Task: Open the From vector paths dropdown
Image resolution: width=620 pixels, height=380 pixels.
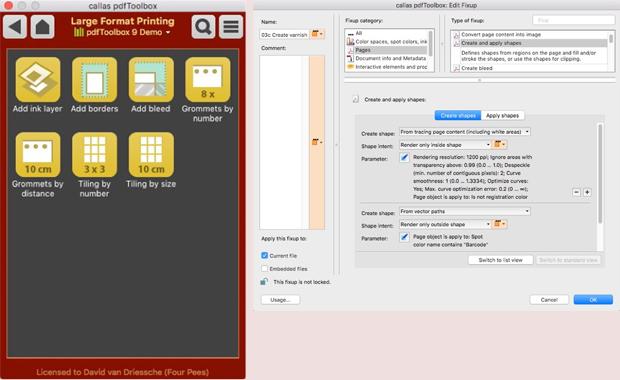Action: (465, 212)
